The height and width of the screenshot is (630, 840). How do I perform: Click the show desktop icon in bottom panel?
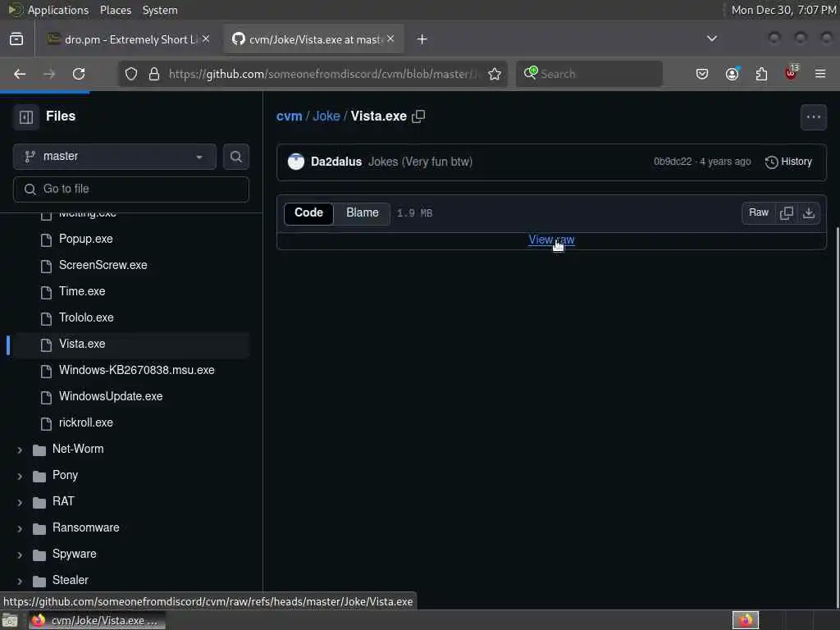click(10, 620)
